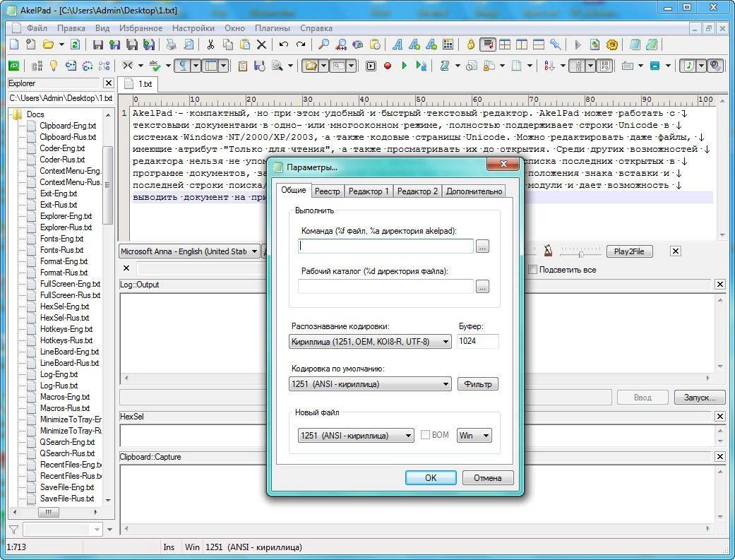The image size is (735, 560).
Task: Click OK in the Параметры dialog
Action: pyautogui.click(x=431, y=478)
